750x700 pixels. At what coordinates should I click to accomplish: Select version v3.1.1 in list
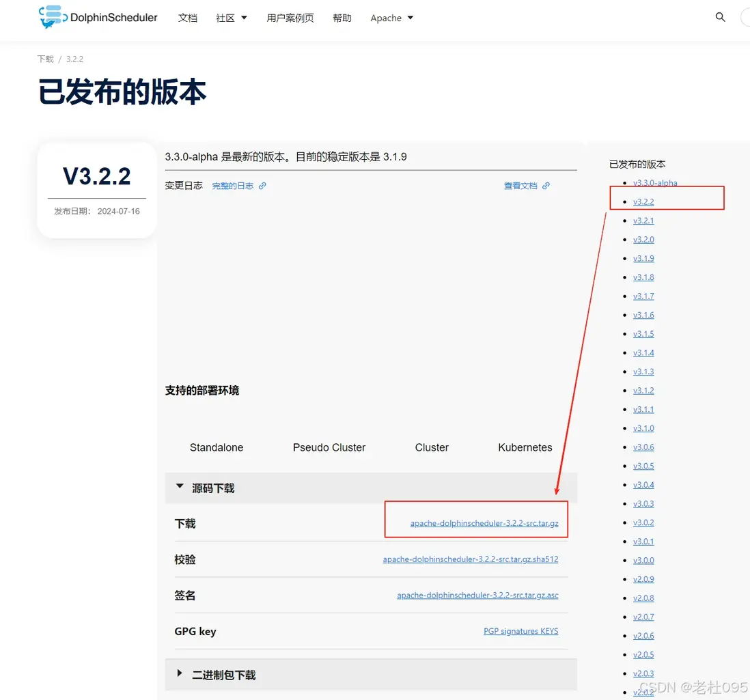[643, 409]
